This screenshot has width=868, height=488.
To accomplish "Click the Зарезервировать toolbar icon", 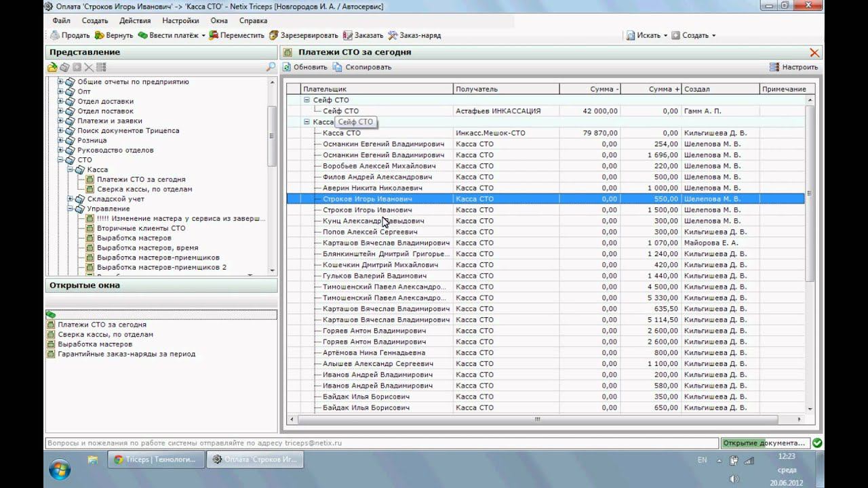I will [273, 35].
